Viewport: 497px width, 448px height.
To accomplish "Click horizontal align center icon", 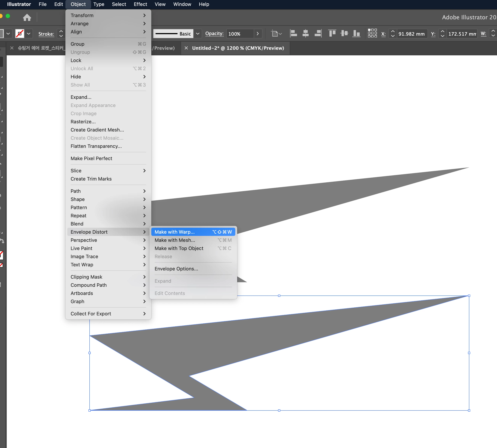I will pos(305,33).
